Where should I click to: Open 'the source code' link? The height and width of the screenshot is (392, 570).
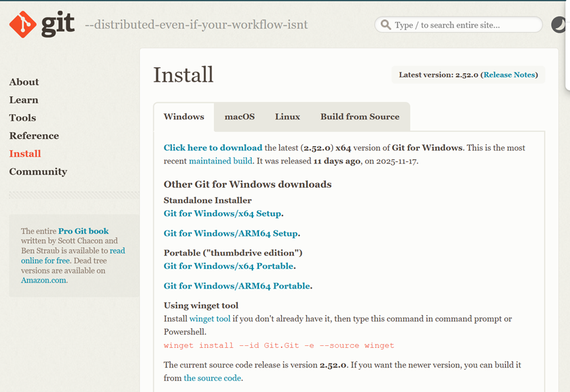pos(212,378)
